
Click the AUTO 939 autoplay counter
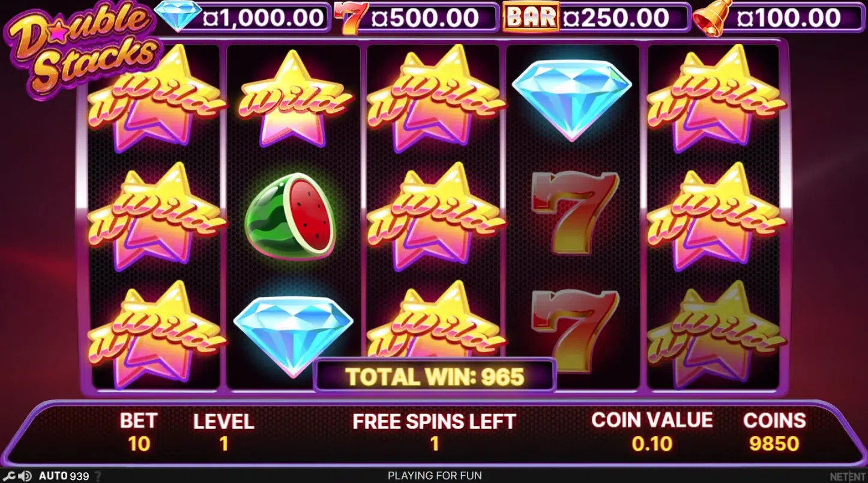point(64,476)
